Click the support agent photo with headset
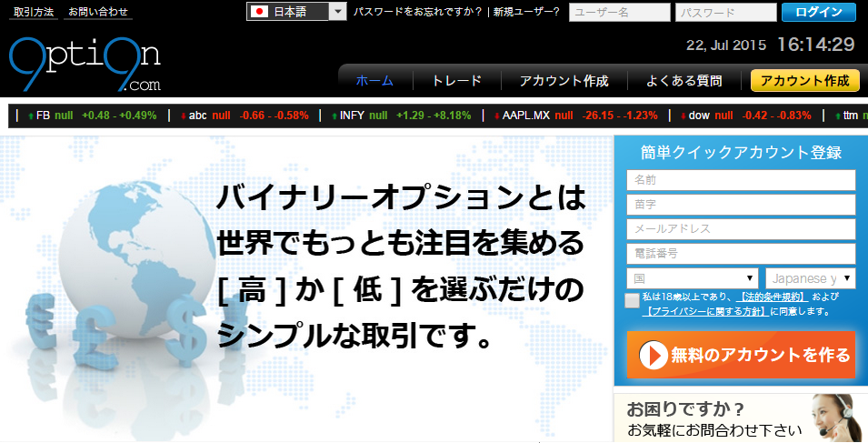 click(x=836, y=418)
